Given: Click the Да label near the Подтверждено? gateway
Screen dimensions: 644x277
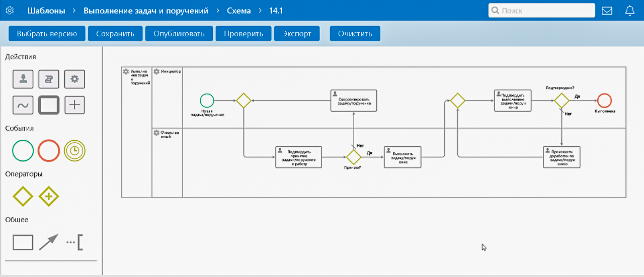Looking at the screenshot, I should tap(578, 97).
